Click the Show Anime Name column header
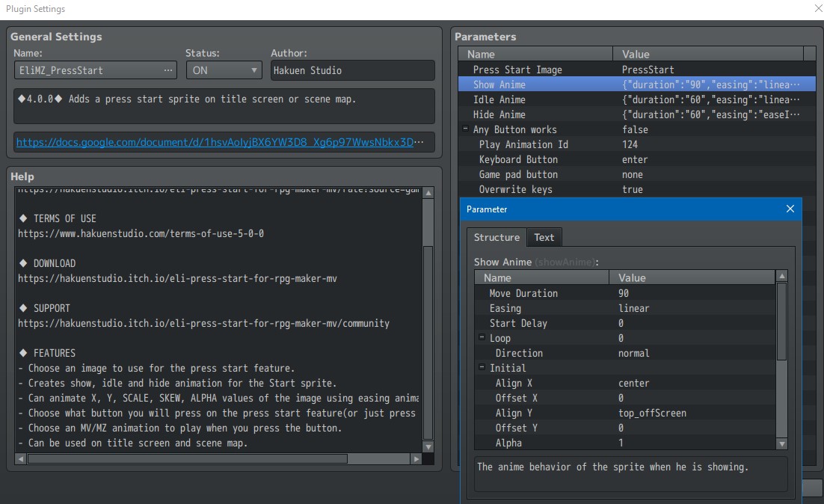 coord(542,277)
